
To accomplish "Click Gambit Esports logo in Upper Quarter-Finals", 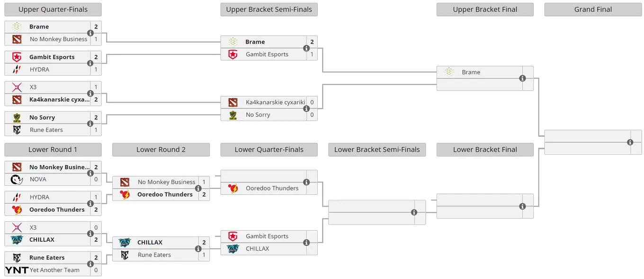I will 17,57.
